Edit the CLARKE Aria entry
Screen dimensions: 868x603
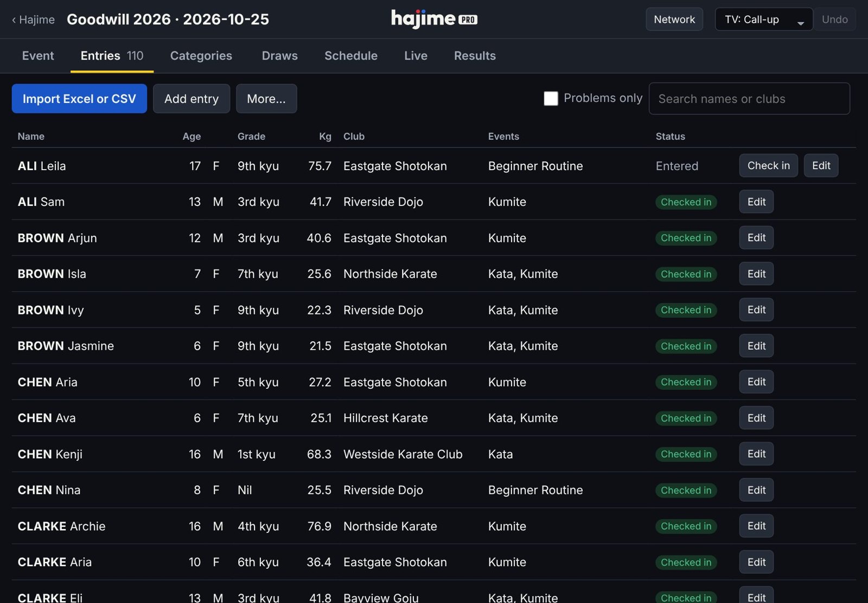[x=756, y=562]
